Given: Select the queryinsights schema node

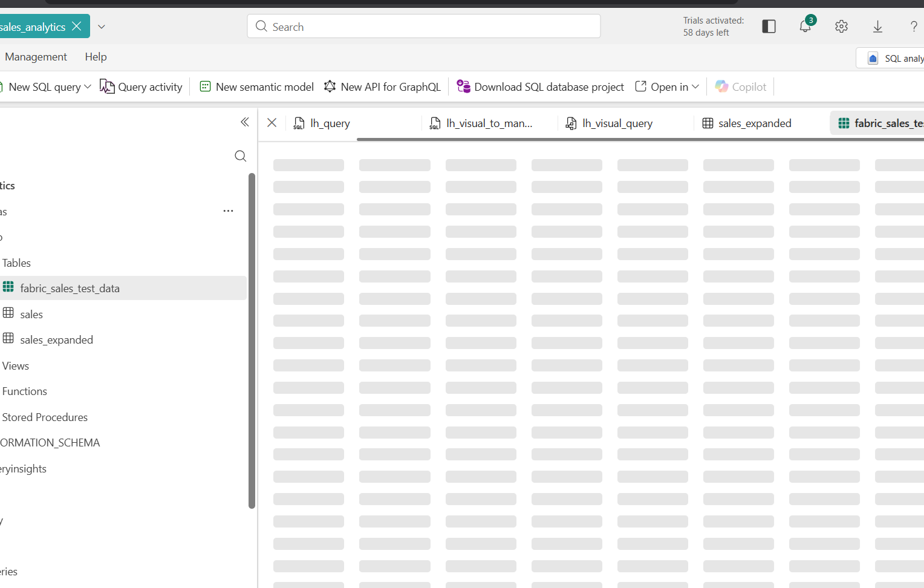Looking at the screenshot, I should 23,469.
